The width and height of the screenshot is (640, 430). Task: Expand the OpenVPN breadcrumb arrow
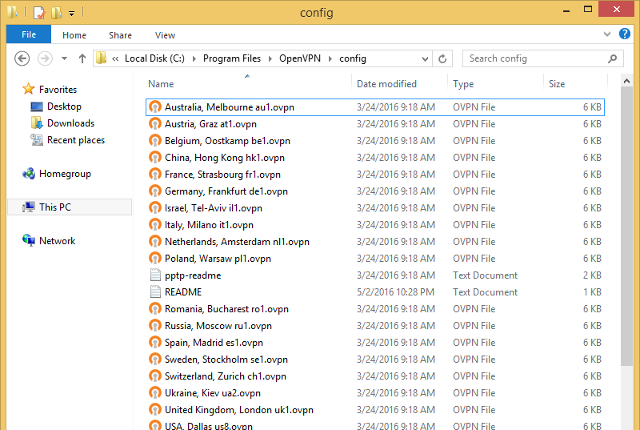[x=330, y=59]
